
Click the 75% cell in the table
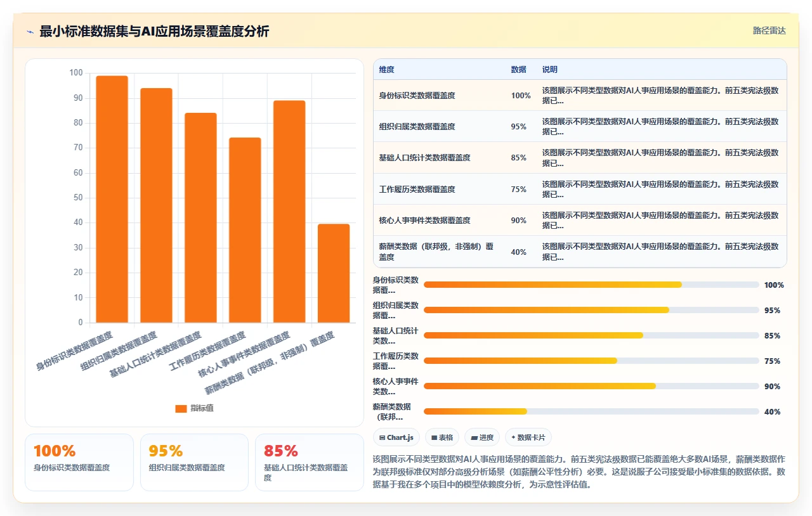(519, 190)
